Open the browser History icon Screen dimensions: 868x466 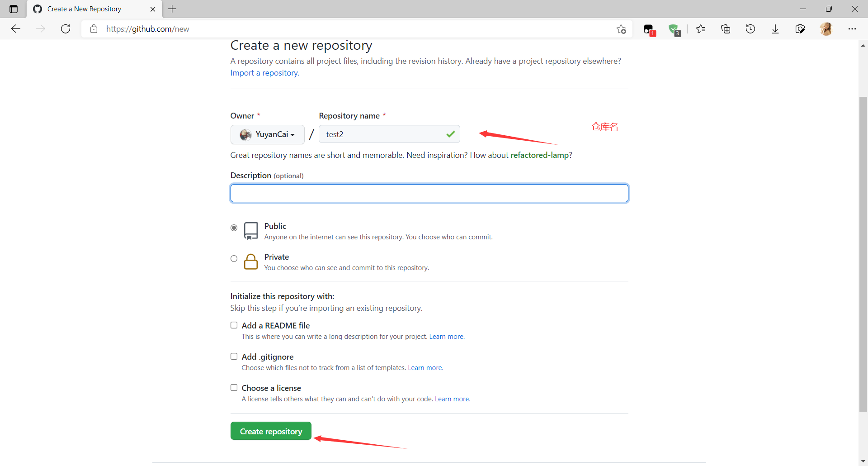click(750, 29)
